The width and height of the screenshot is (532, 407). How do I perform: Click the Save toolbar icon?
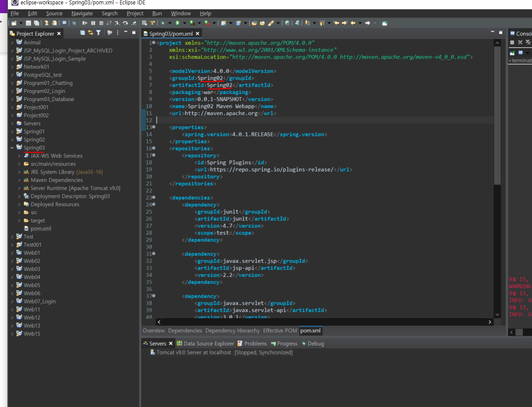click(x=28, y=23)
